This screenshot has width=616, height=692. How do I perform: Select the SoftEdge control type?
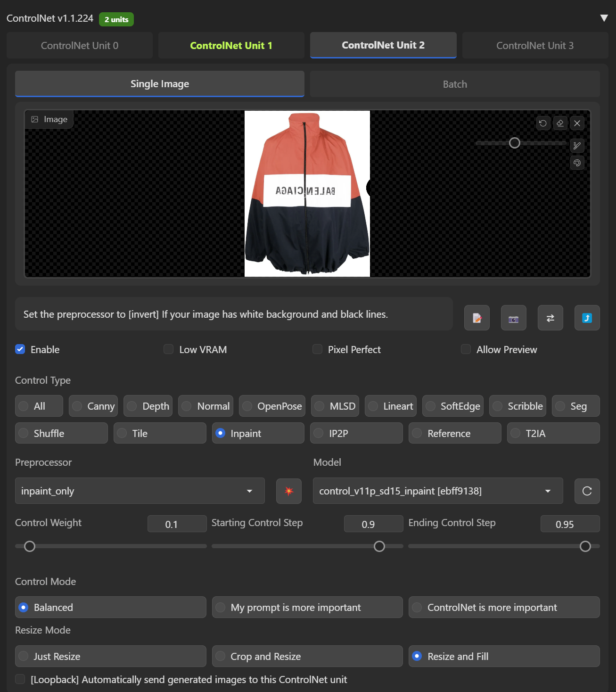(x=453, y=406)
